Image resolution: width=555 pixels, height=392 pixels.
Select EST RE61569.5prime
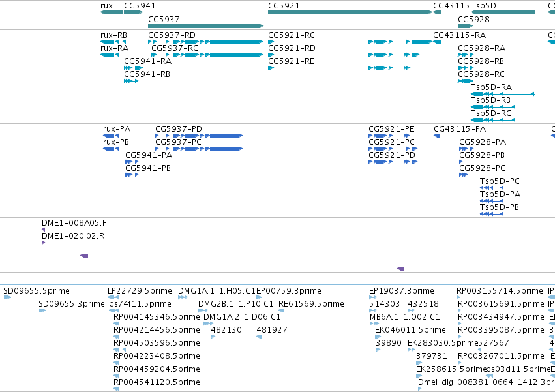point(312,304)
